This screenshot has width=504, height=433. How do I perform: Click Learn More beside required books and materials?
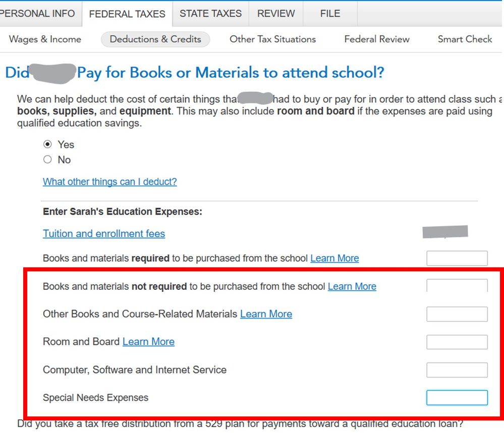tap(334, 259)
